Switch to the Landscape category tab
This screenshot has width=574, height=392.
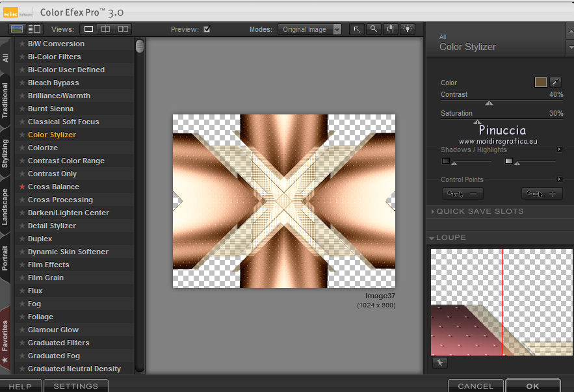coord(5,207)
